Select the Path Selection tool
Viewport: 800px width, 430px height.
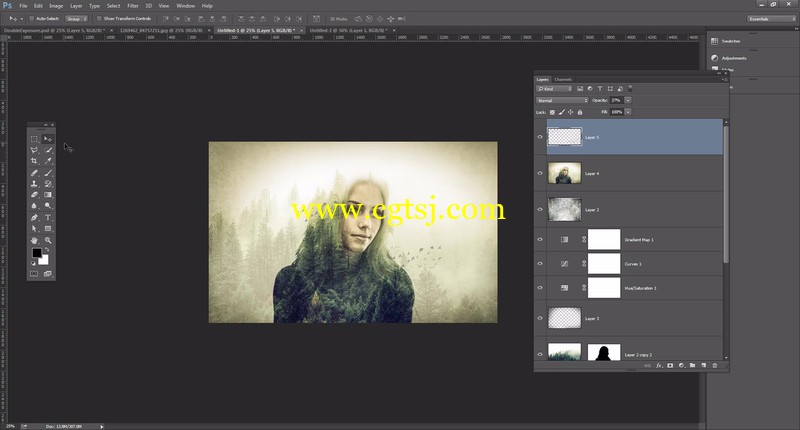coord(34,229)
